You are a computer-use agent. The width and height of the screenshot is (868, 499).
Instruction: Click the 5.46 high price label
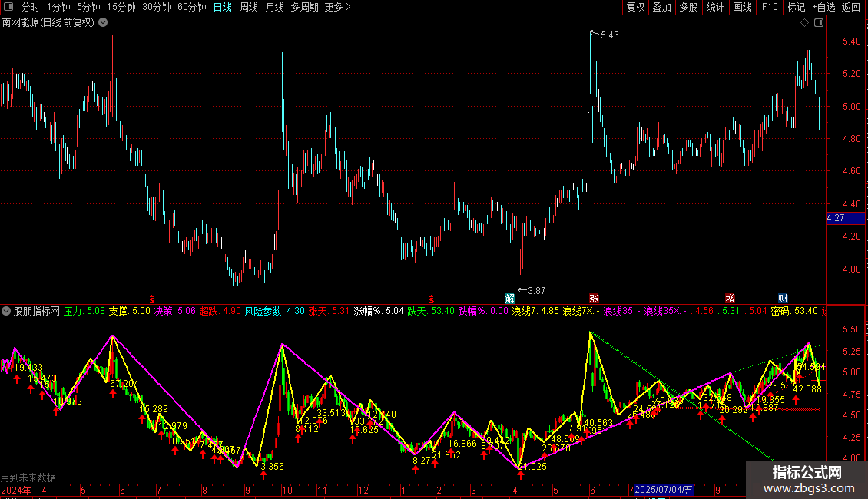click(609, 35)
